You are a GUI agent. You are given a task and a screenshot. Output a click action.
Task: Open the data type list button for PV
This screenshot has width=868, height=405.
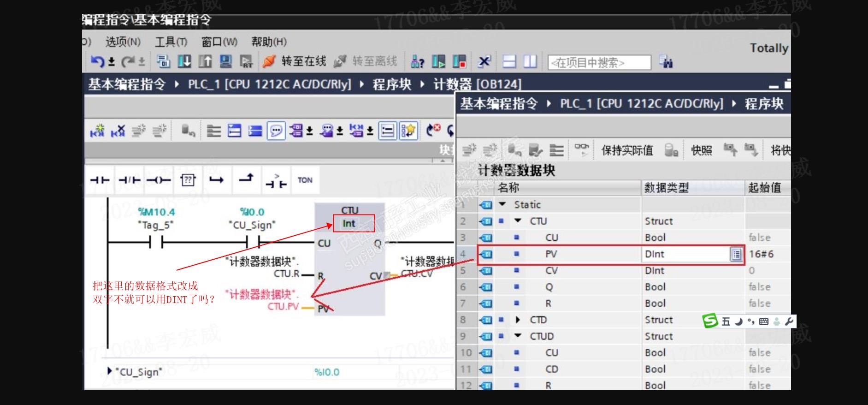736,254
